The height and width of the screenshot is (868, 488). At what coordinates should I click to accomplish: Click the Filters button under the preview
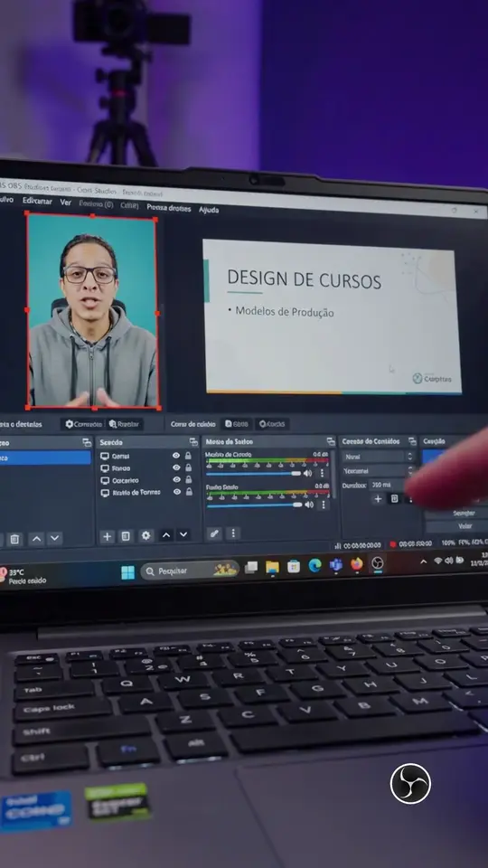[125, 424]
